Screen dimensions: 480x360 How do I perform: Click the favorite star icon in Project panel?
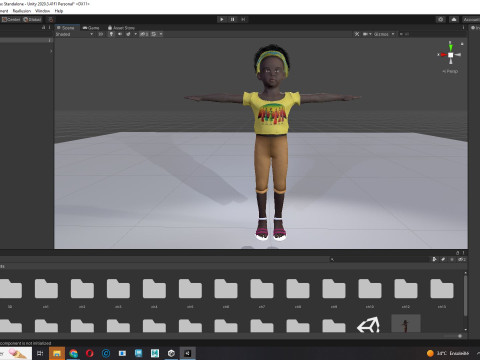452,259
